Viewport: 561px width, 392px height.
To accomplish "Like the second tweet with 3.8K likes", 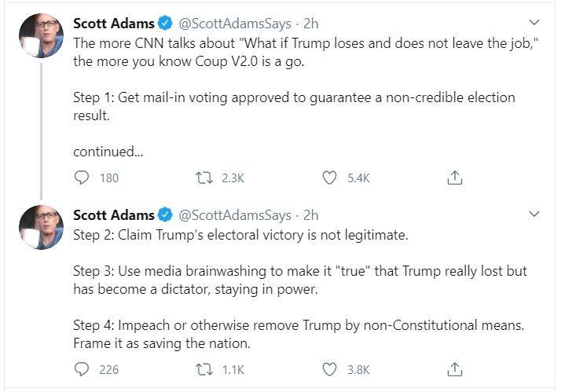I will [329, 369].
